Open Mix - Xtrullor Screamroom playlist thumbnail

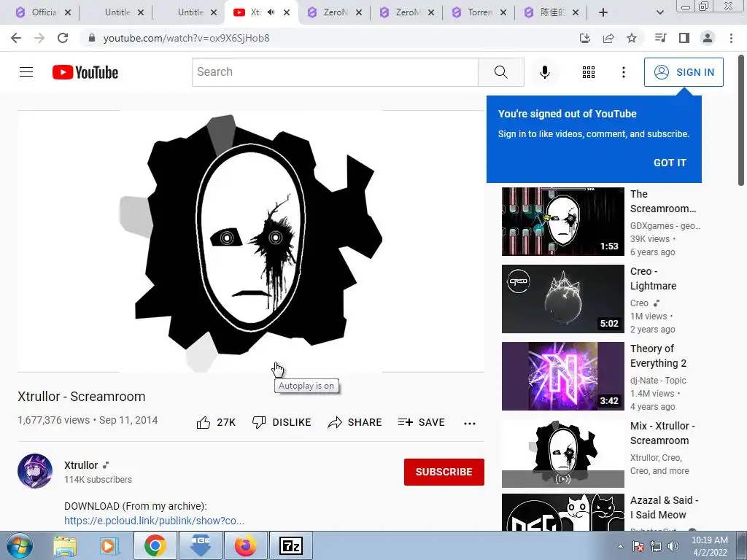point(562,453)
